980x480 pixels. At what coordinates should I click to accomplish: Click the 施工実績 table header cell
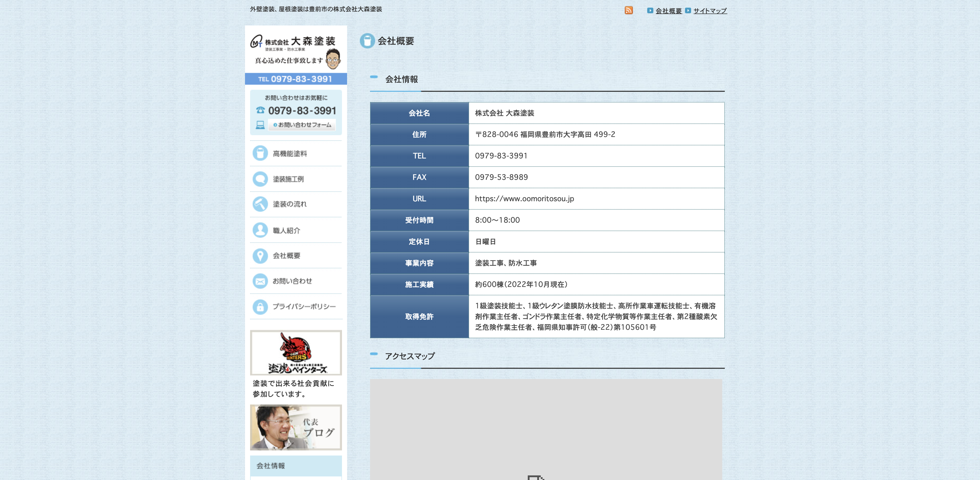419,284
